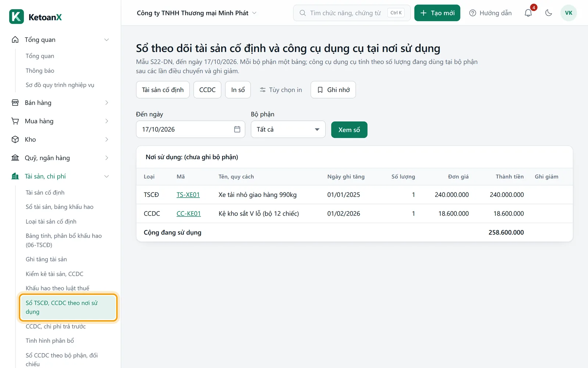Open Kiểm kê tài sản, CCDC

pos(54,274)
